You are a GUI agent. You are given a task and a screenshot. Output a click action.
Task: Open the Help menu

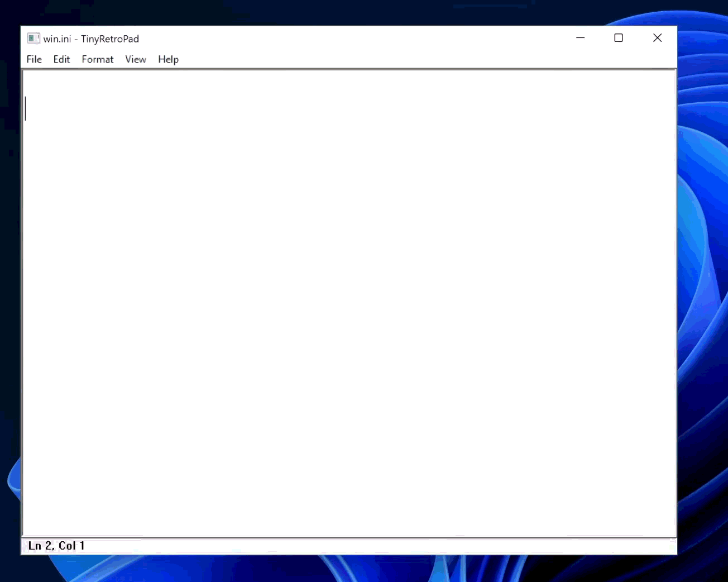click(168, 59)
